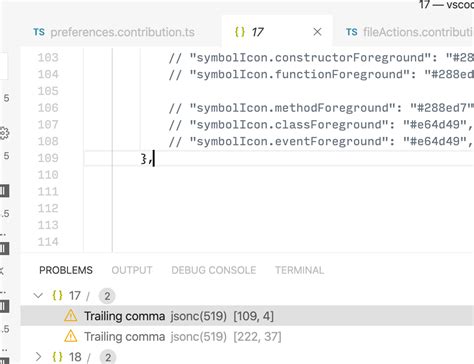Switch to OUTPUT panel tab

tap(132, 270)
